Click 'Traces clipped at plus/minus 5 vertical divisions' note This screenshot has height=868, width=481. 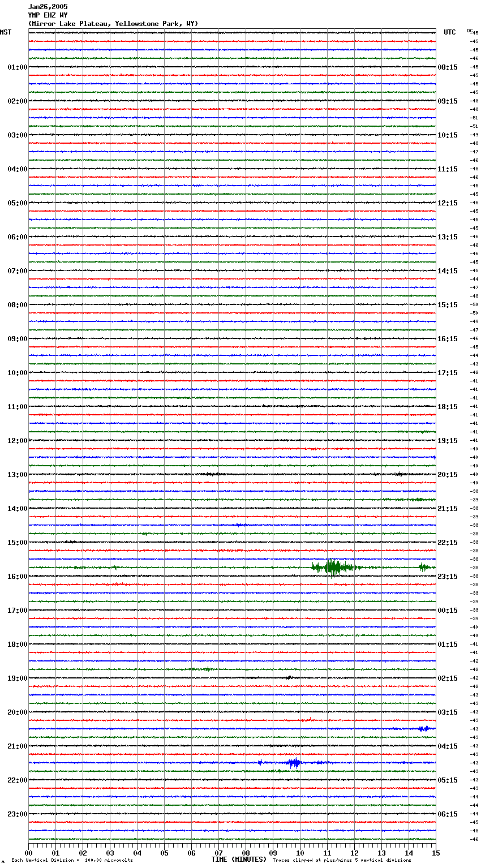[342, 860]
